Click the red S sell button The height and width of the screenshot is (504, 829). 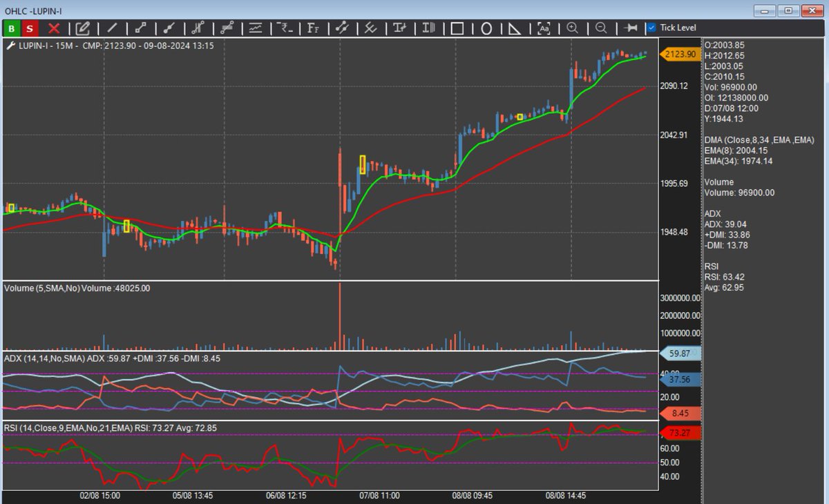pyautogui.click(x=30, y=28)
